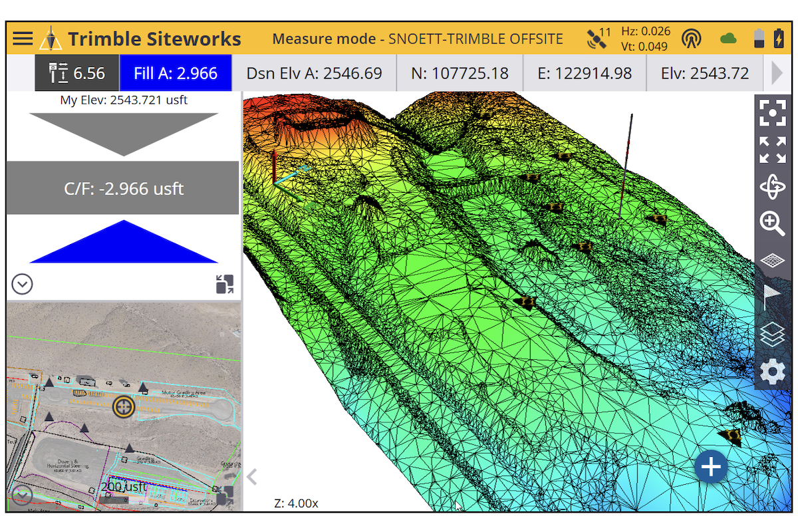Tap the current position marker on minimap
This screenshot has width=798, height=532.
124,406
